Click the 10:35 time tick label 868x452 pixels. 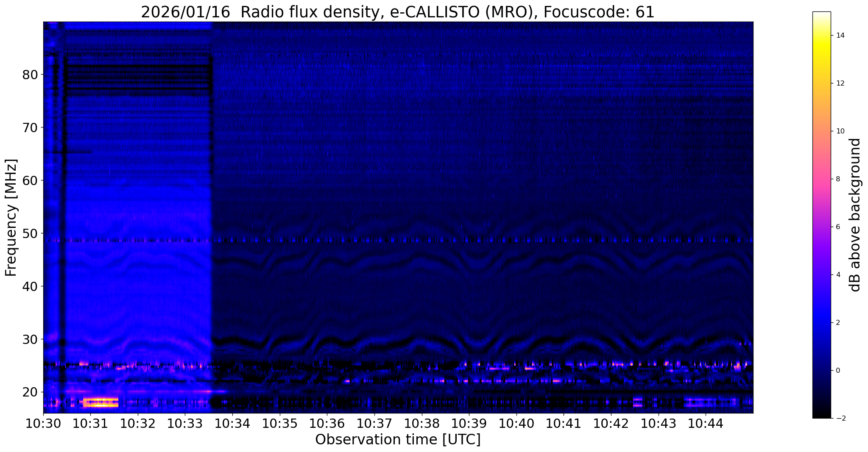(280, 424)
